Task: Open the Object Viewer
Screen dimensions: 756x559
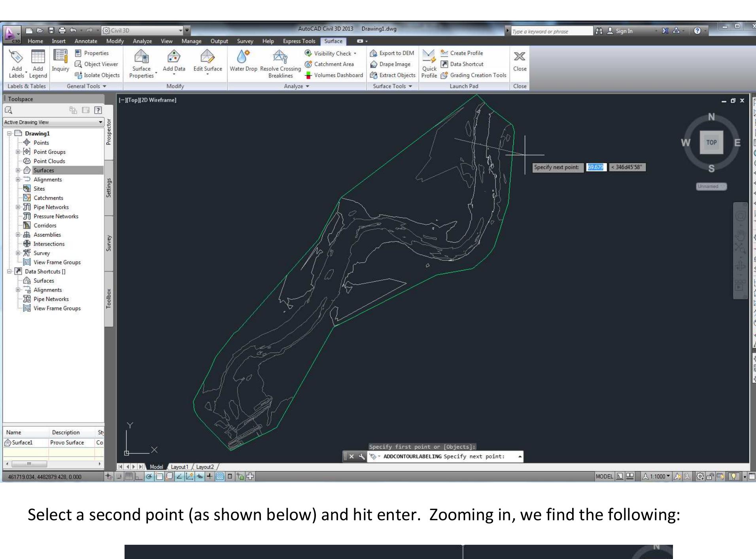Action: tap(96, 64)
